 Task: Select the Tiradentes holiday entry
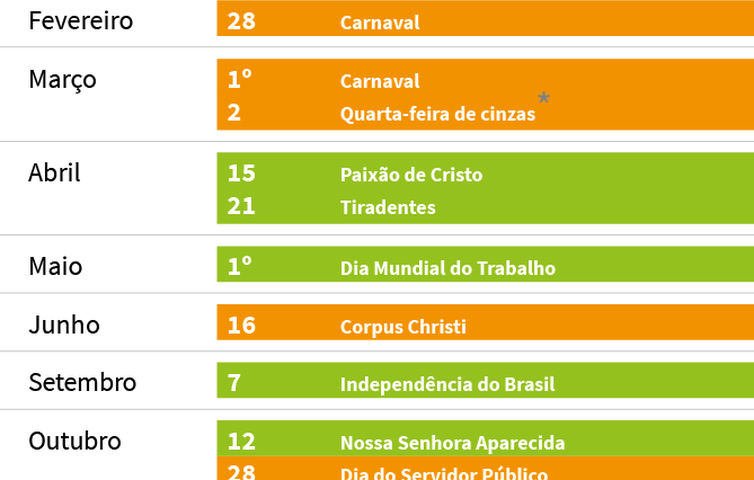387,208
